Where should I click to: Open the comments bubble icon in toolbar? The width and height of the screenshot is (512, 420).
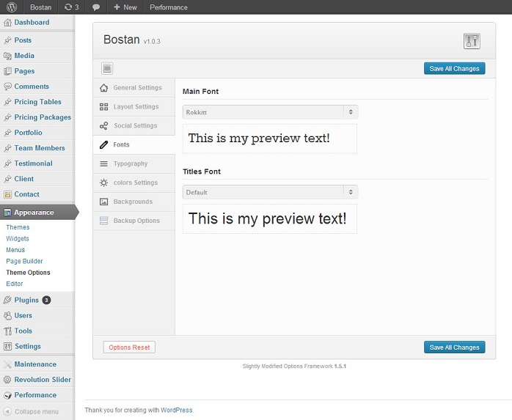[96, 7]
